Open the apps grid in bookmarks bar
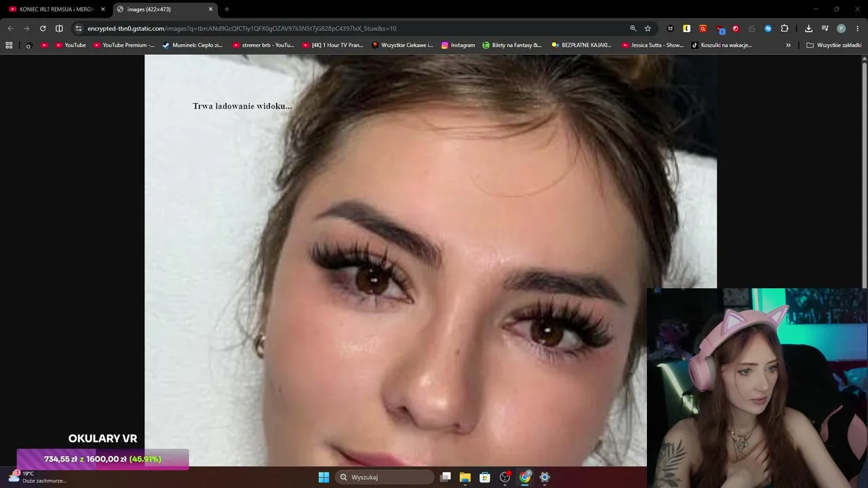 pos(9,45)
